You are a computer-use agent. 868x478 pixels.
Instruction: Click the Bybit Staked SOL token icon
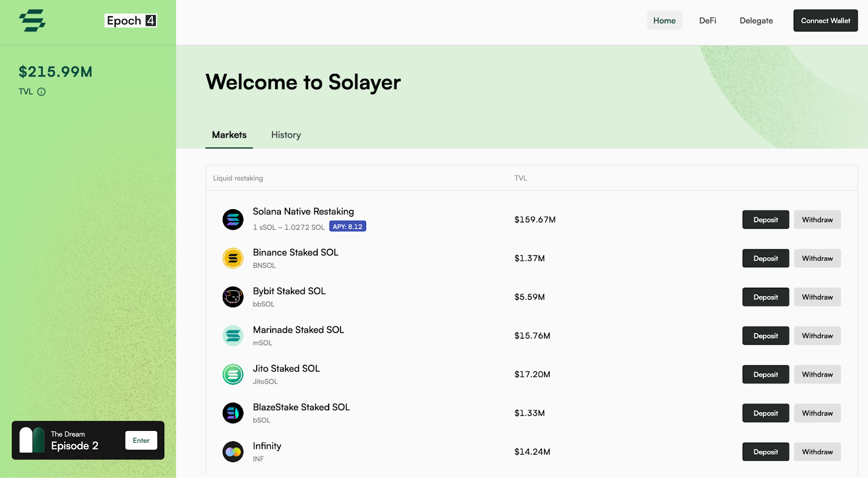coord(233,297)
